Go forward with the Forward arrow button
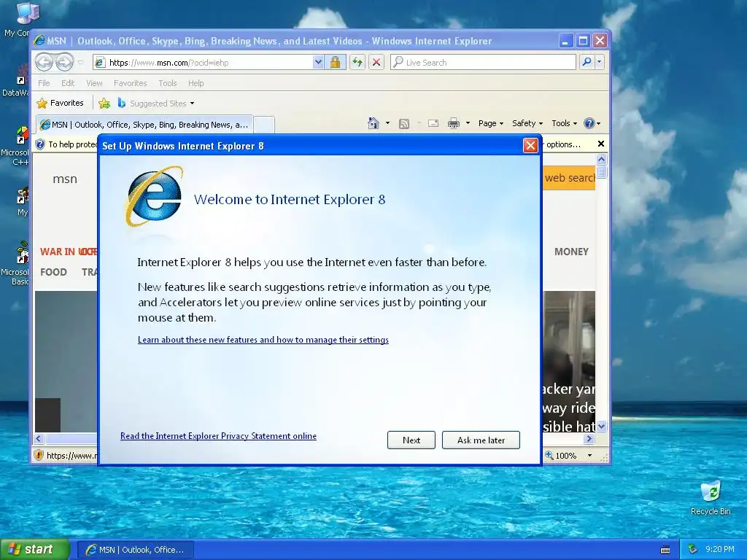The height and width of the screenshot is (560, 747). click(x=65, y=62)
